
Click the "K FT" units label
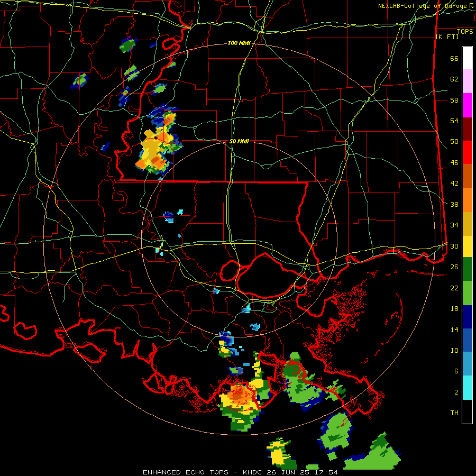(447, 37)
